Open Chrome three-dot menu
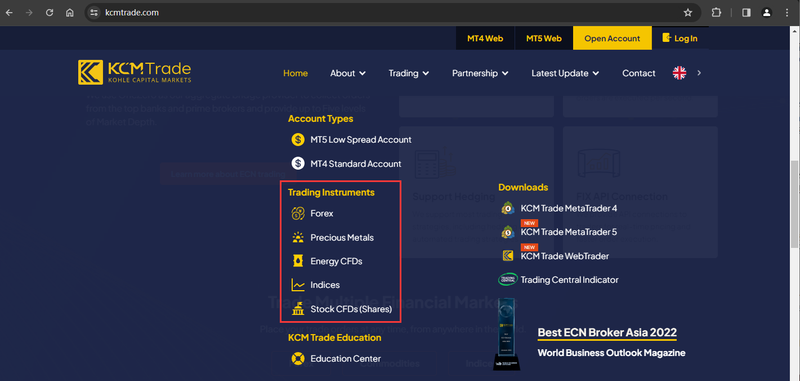This screenshot has height=381, width=800. click(786, 13)
